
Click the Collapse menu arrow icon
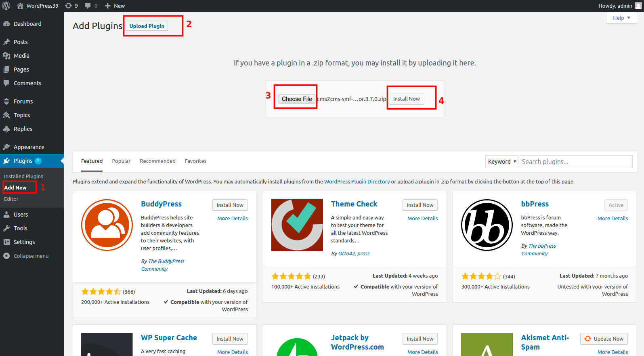tap(6, 256)
